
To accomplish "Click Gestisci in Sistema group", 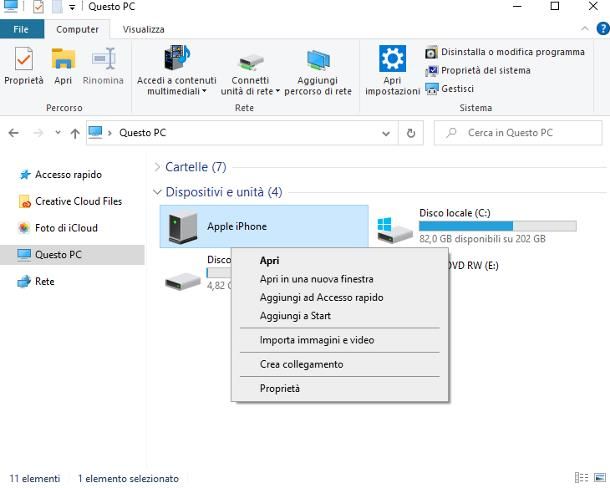I will pos(449,89).
